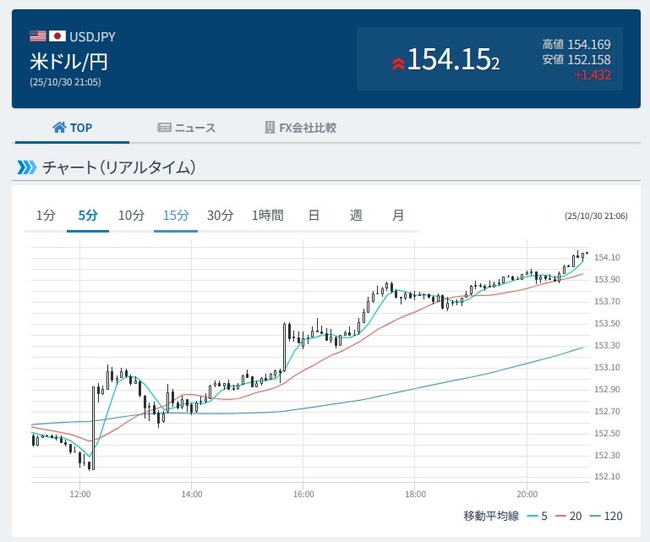This screenshot has height=542, width=650.
Task: Switch chart to 10分 interval
Action: pyautogui.click(x=131, y=215)
